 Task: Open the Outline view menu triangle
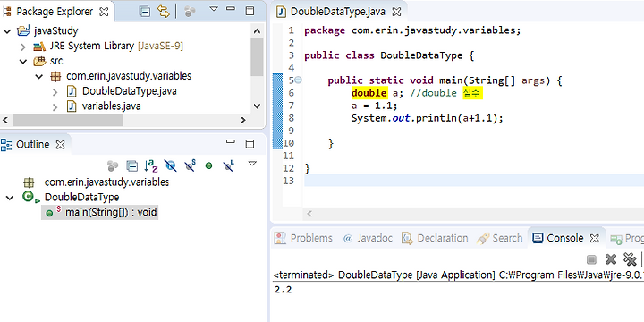point(252,164)
